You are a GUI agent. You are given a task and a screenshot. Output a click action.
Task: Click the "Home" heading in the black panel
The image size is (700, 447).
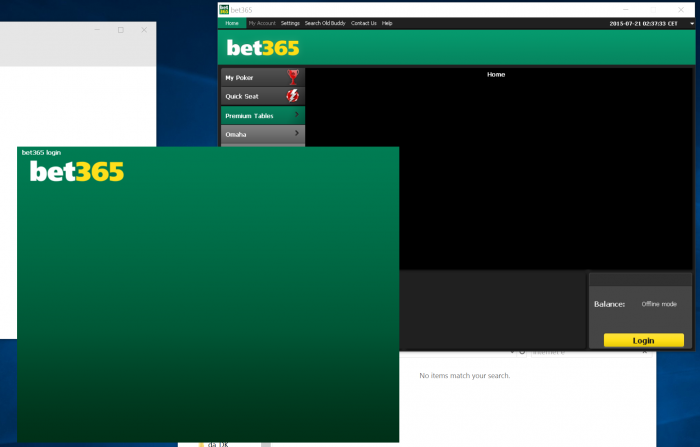[496, 75]
